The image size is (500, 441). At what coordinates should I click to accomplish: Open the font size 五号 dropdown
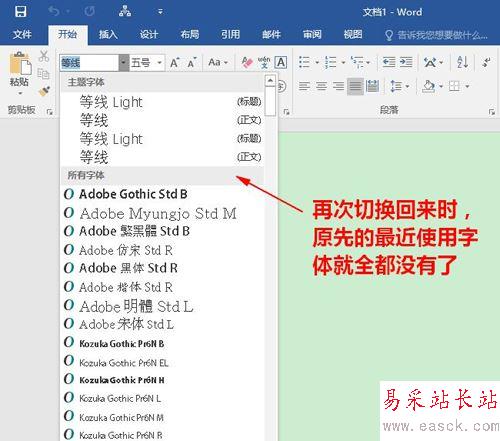coord(160,63)
